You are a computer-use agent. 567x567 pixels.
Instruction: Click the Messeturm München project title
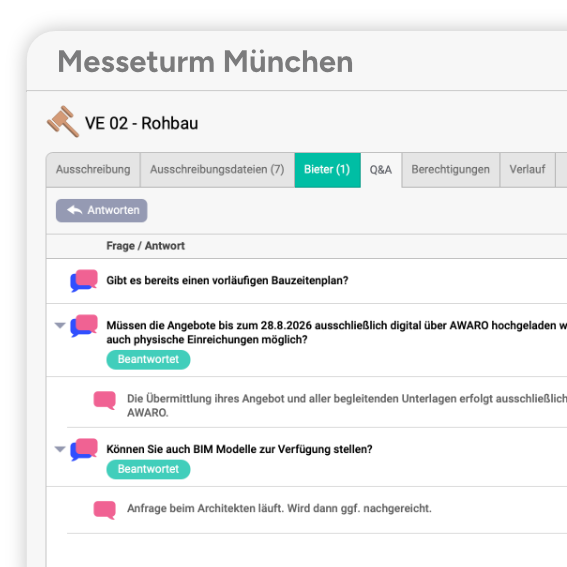coord(205,61)
